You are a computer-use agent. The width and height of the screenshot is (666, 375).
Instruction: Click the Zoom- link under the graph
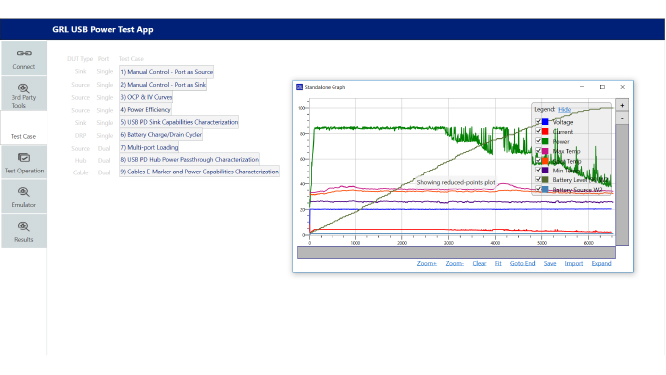pyautogui.click(x=454, y=263)
